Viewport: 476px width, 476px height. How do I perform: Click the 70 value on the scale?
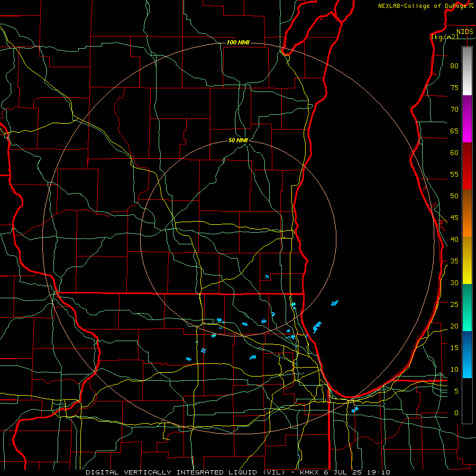(454, 109)
